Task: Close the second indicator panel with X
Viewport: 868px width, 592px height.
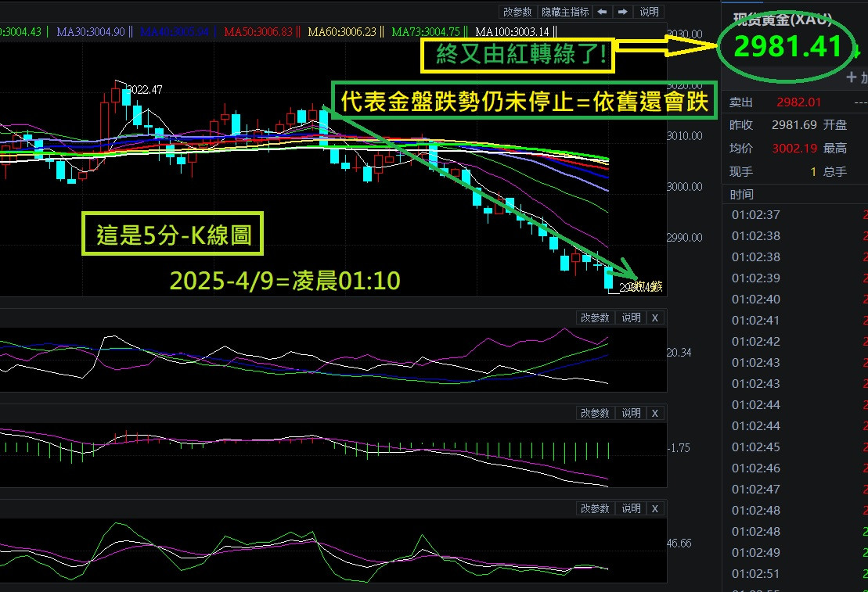Action: click(x=655, y=413)
